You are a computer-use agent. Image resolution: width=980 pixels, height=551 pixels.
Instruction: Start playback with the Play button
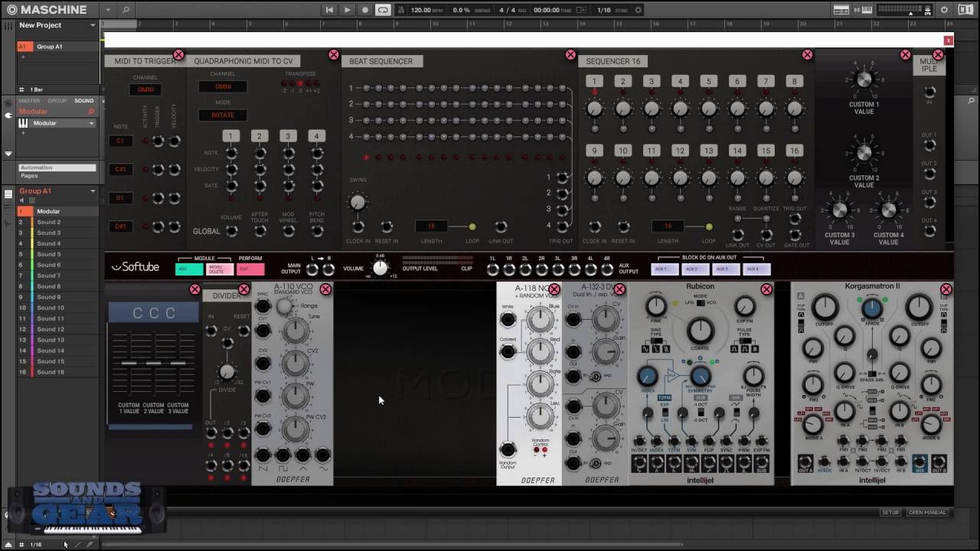click(347, 10)
